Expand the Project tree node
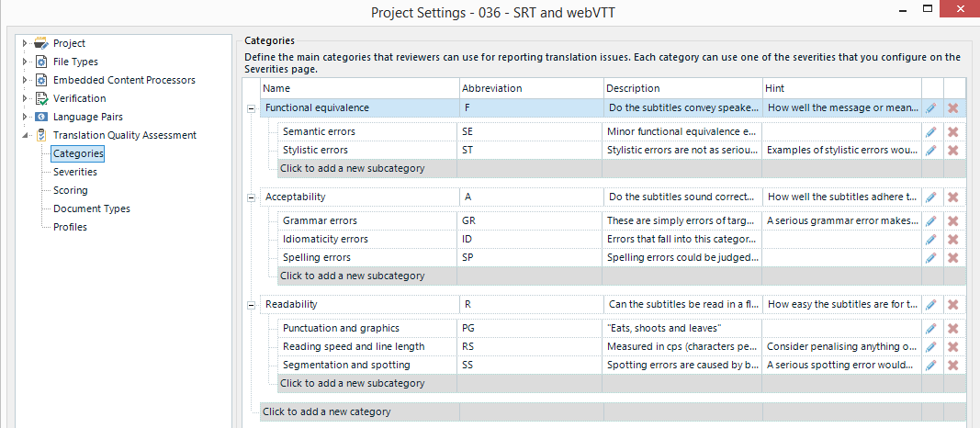The image size is (980, 428). point(25,44)
